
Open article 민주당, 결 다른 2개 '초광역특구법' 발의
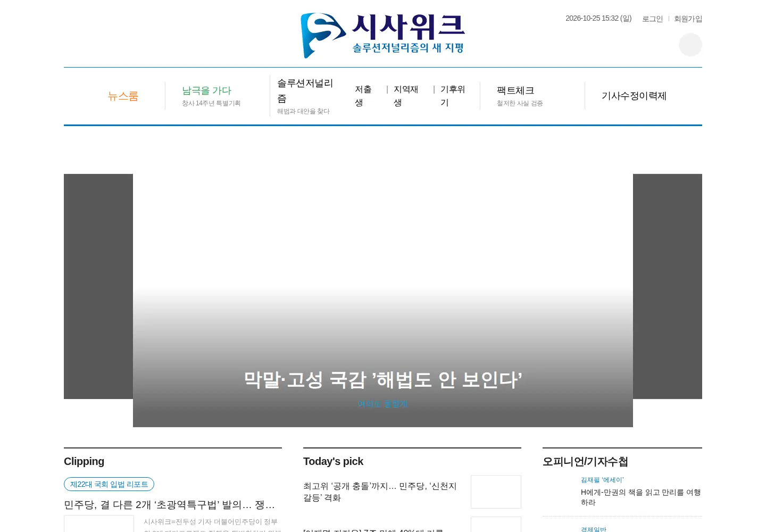[x=169, y=505]
